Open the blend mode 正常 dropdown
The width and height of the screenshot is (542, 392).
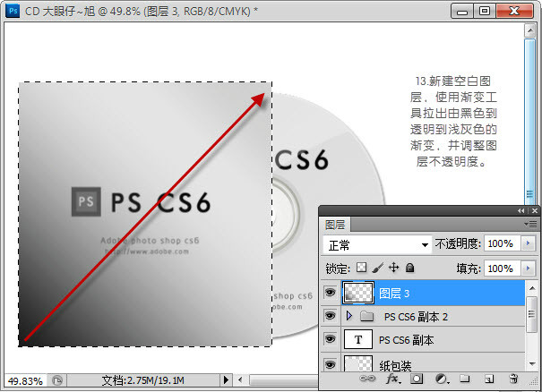(377, 244)
